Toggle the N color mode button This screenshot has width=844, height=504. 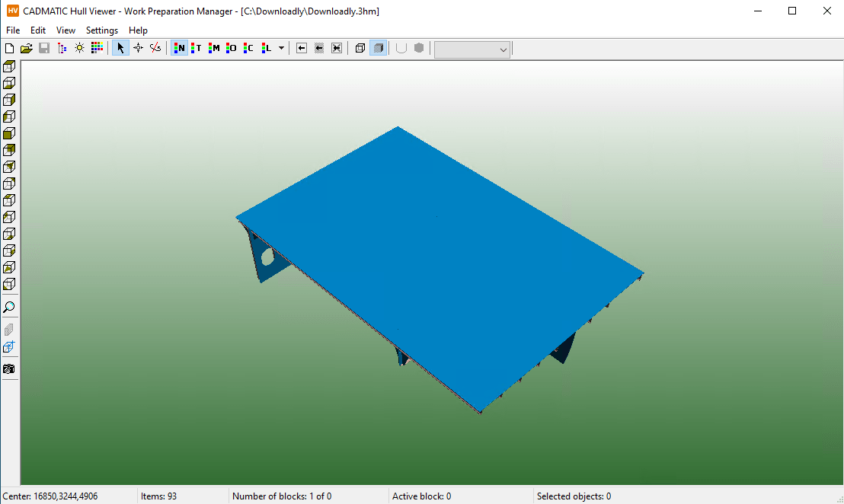coord(179,48)
